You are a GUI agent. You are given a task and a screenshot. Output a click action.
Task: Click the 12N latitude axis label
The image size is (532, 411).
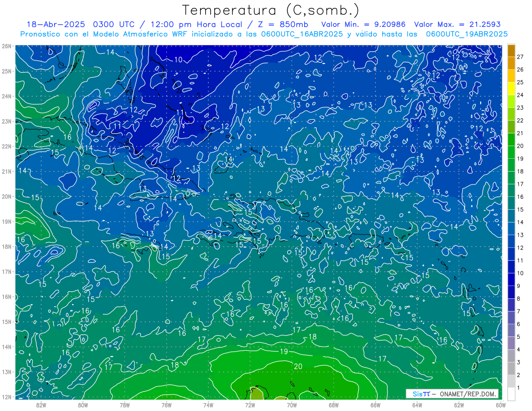(x=6, y=397)
